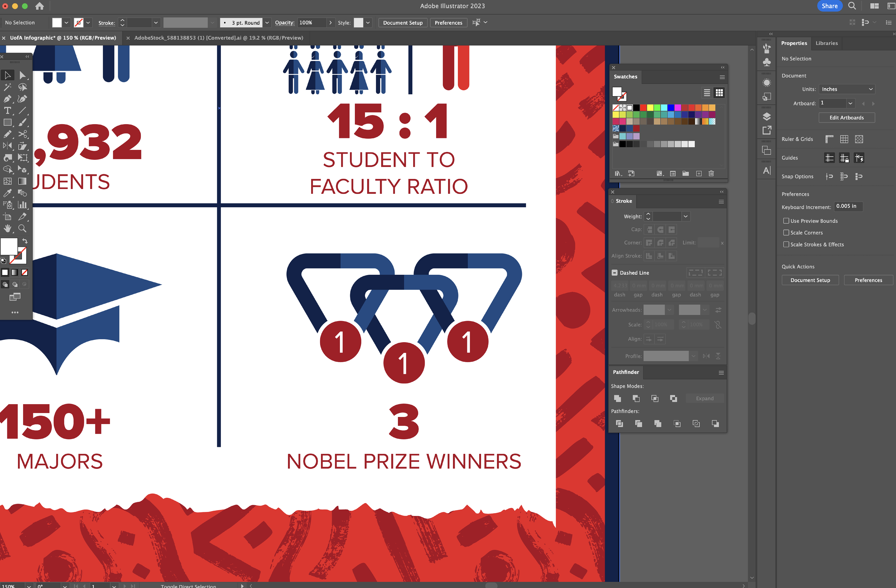Open the Units dropdown showing Inches

[x=846, y=89]
